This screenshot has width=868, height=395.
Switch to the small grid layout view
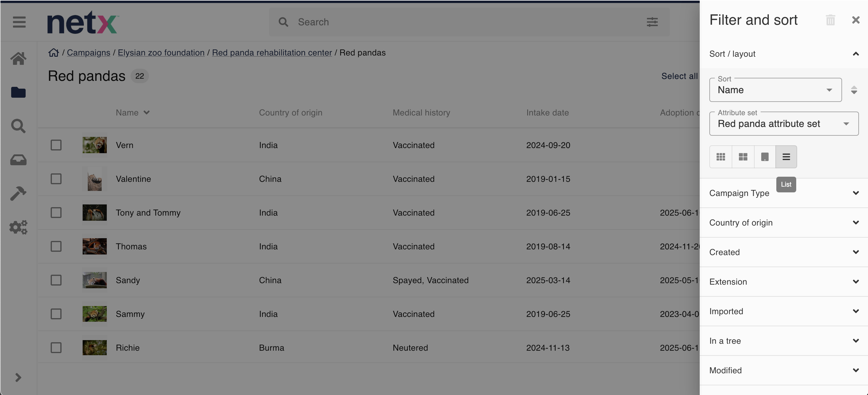(x=721, y=157)
